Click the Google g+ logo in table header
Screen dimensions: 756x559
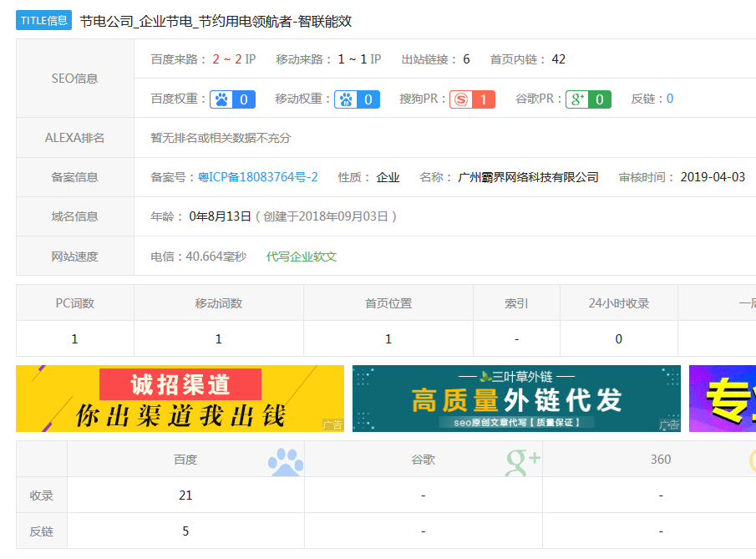coord(523,462)
